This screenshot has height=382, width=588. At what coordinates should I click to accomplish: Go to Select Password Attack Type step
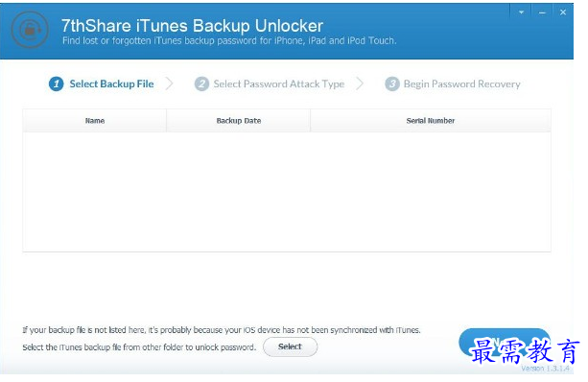click(279, 84)
